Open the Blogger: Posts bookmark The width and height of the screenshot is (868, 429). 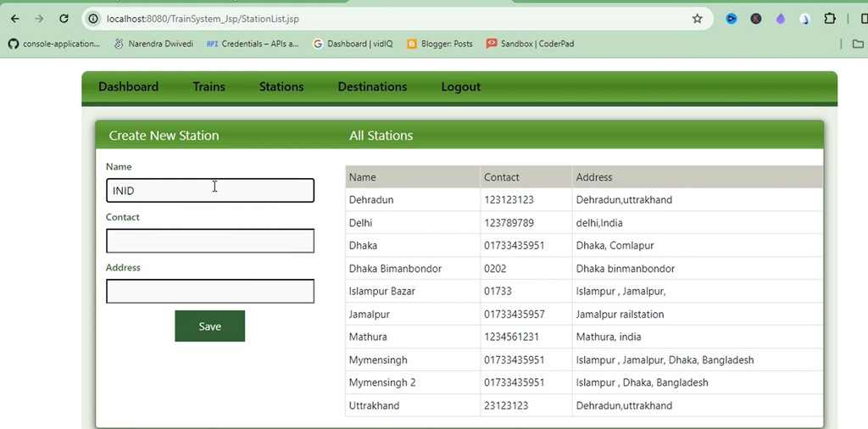tap(440, 44)
